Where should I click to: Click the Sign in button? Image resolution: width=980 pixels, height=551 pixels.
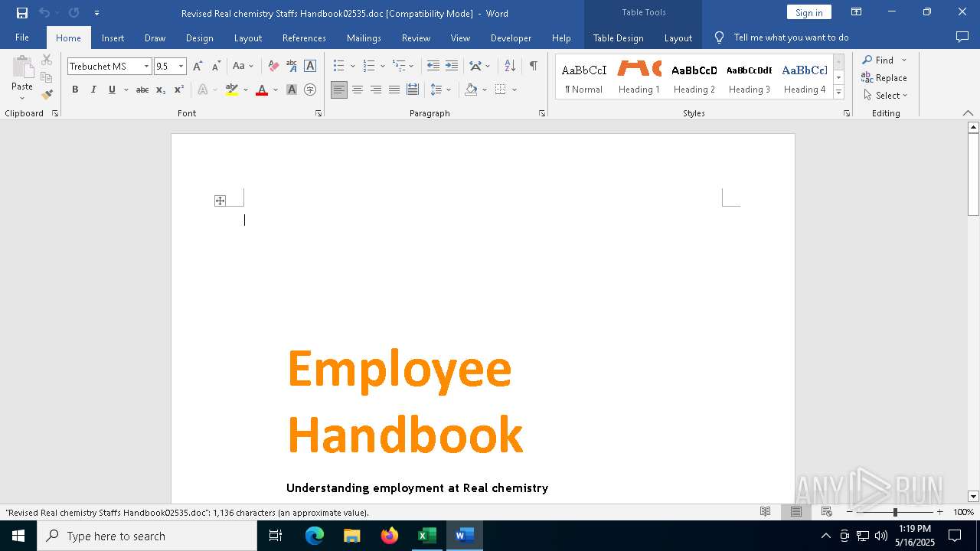(x=808, y=12)
